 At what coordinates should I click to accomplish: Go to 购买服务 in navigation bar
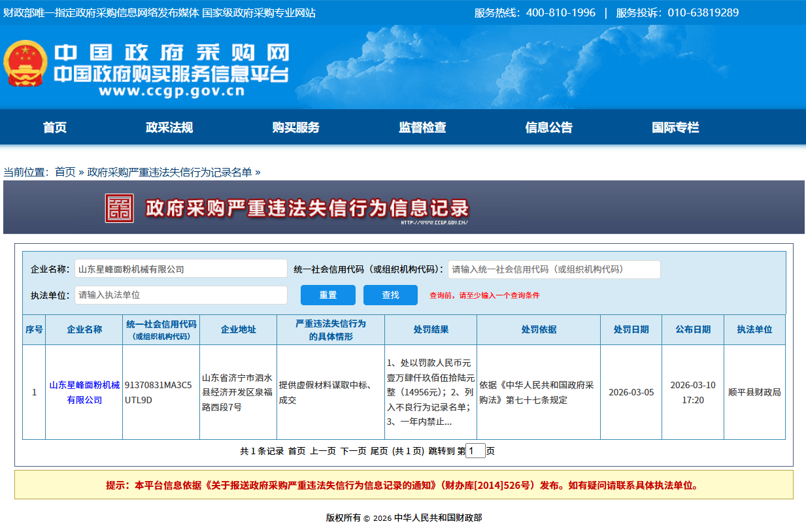[296, 127]
